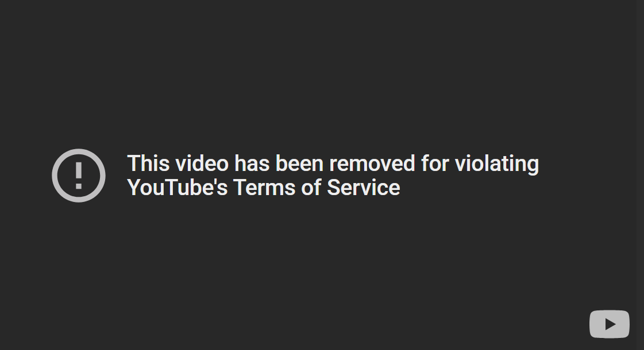Click the play triangle inside YouTube logo
The width and height of the screenshot is (644, 350).
[610, 325]
